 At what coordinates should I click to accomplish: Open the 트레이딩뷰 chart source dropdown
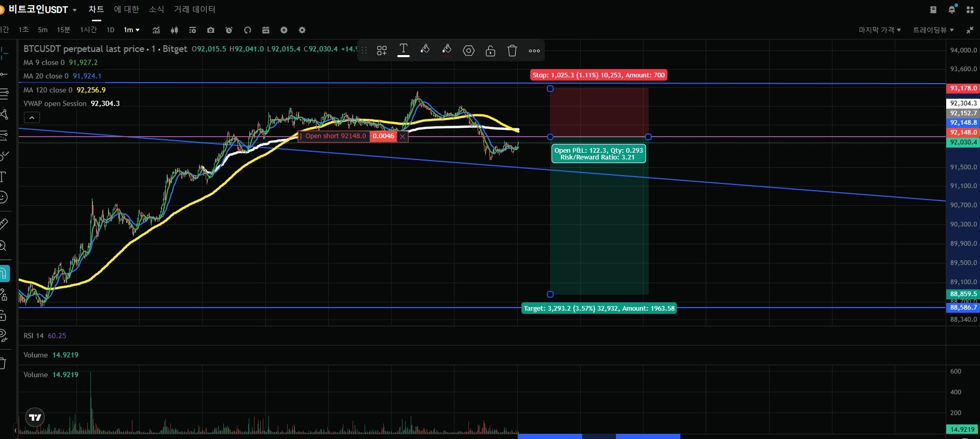(933, 30)
